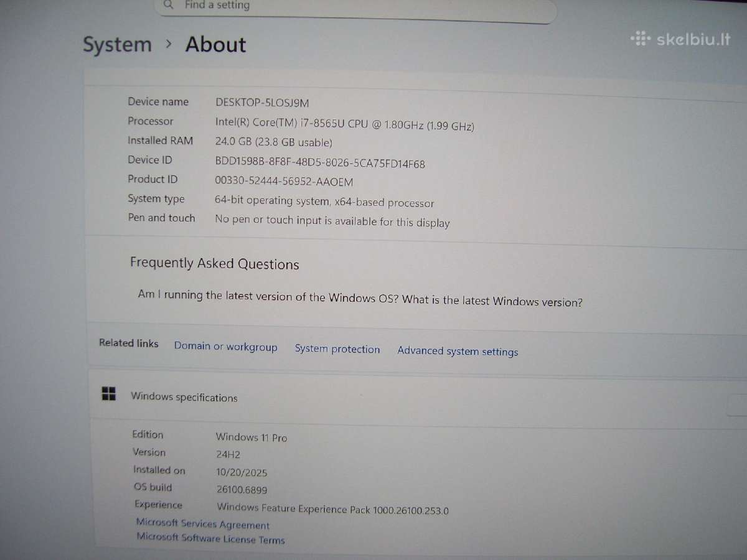
Task: Select the 24.0 GB installed RAM value
Action: pyautogui.click(x=274, y=142)
